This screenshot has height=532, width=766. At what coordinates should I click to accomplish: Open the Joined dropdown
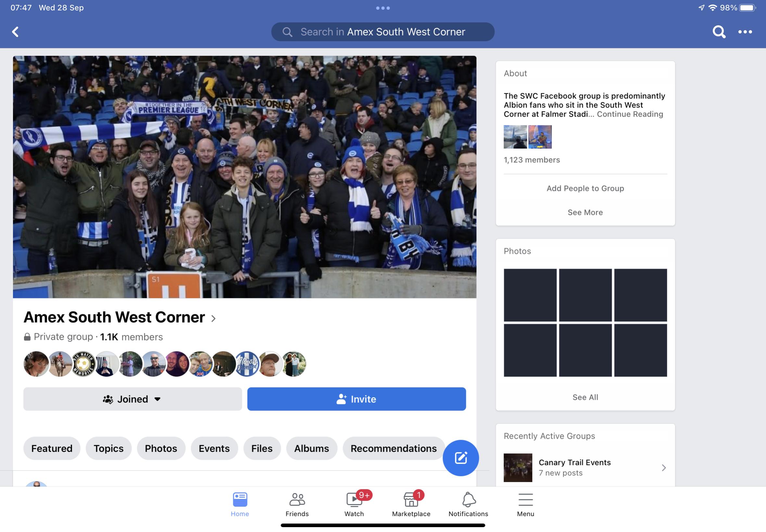coord(132,399)
